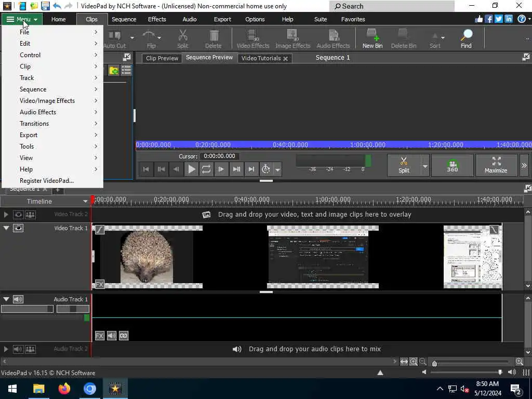This screenshot has width=532, height=399.
Task: Switch to the Sequence ribbon tab
Action: (124, 19)
